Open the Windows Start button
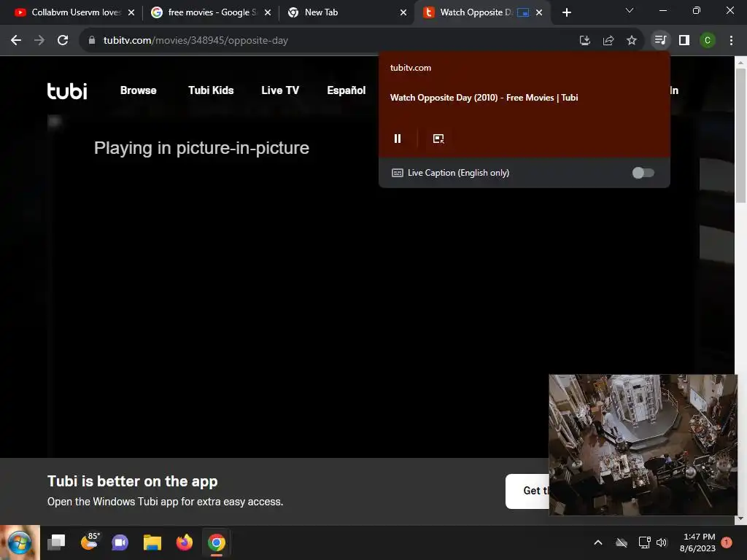The height and width of the screenshot is (560, 747). 20,542
